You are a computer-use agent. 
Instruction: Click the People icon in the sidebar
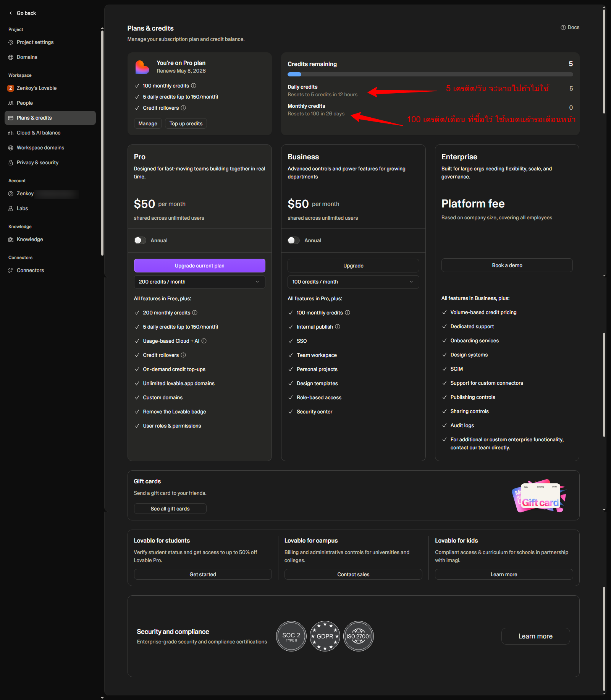click(x=11, y=103)
